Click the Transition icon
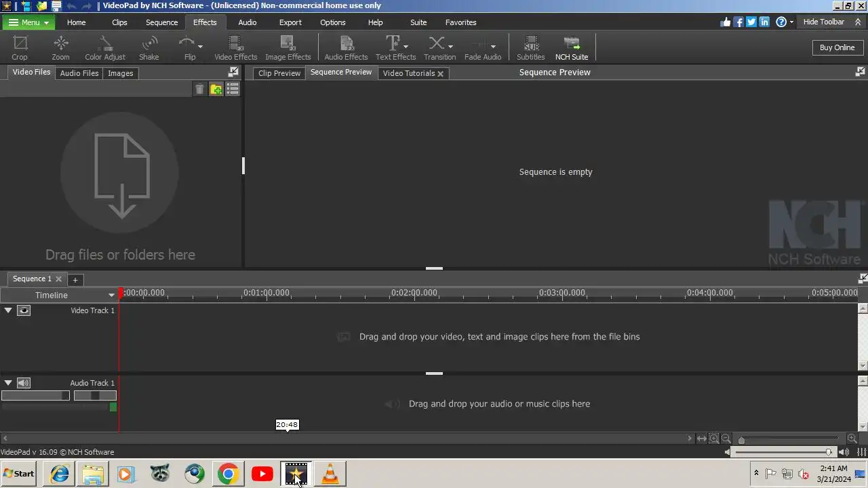 (437, 43)
